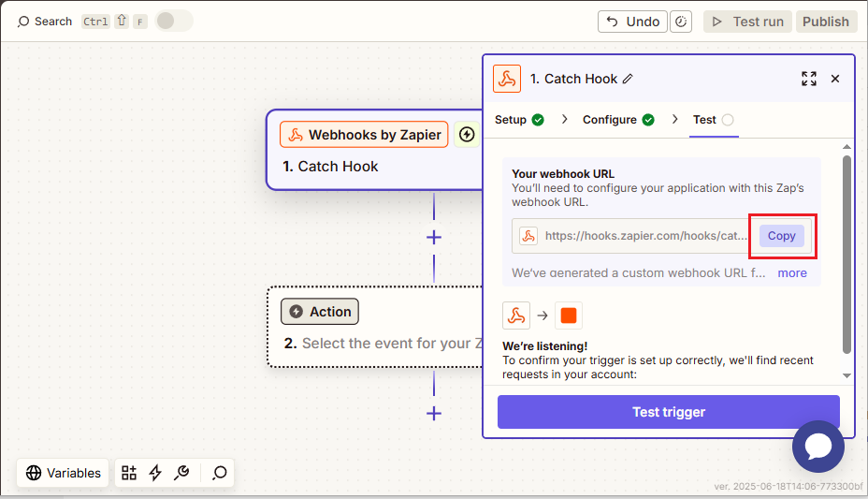Screen dimensions: 868x499
Task: Toggle the switch next to Search shortcut
Action: [x=174, y=21]
